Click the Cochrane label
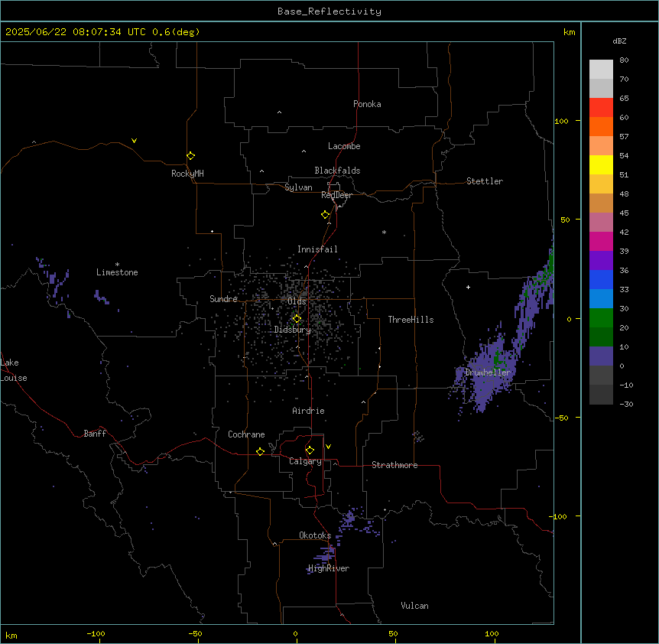Image resolution: width=659 pixels, height=644 pixels. [246, 434]
